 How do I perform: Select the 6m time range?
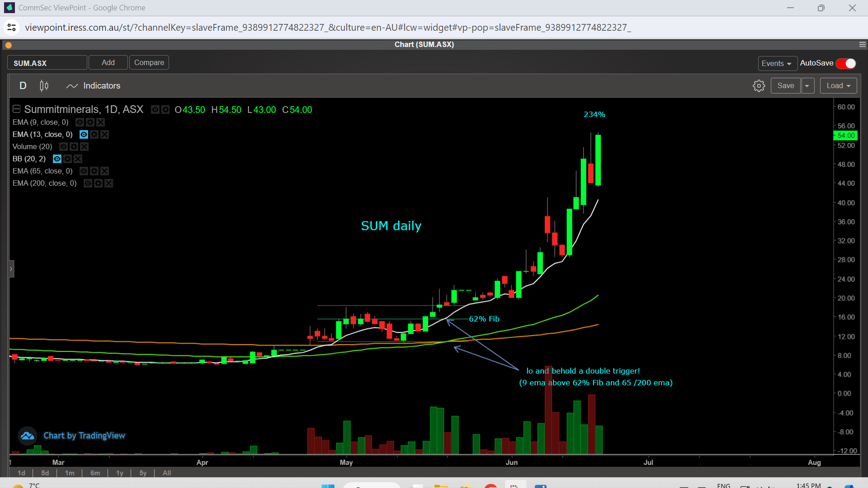95,473
